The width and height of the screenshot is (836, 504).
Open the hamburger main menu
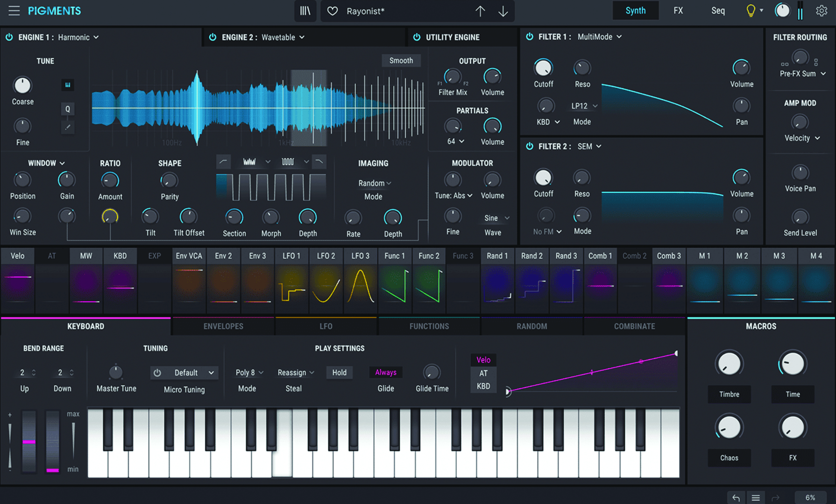[14, 11]
